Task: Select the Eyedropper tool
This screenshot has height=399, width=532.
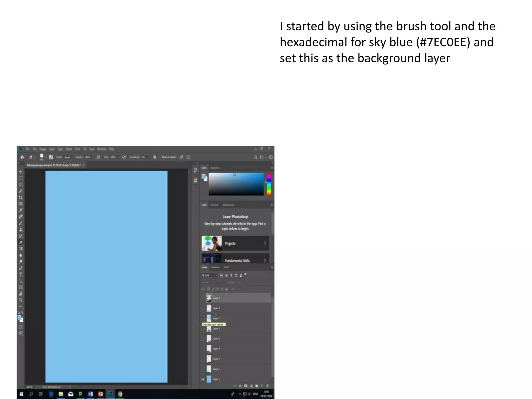Action: [x=21, y=210]
